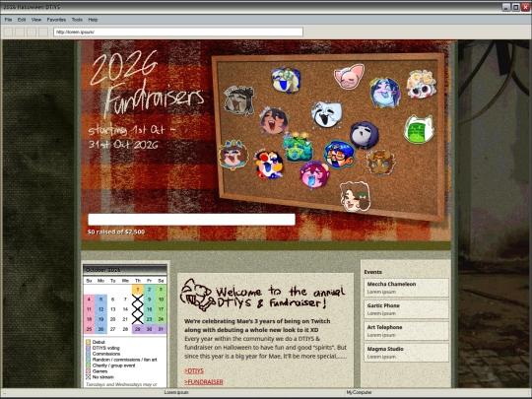This screenshot has height=399, width=532.
Task: Click the orange Debut legend swatch
Action: point(89,342)
